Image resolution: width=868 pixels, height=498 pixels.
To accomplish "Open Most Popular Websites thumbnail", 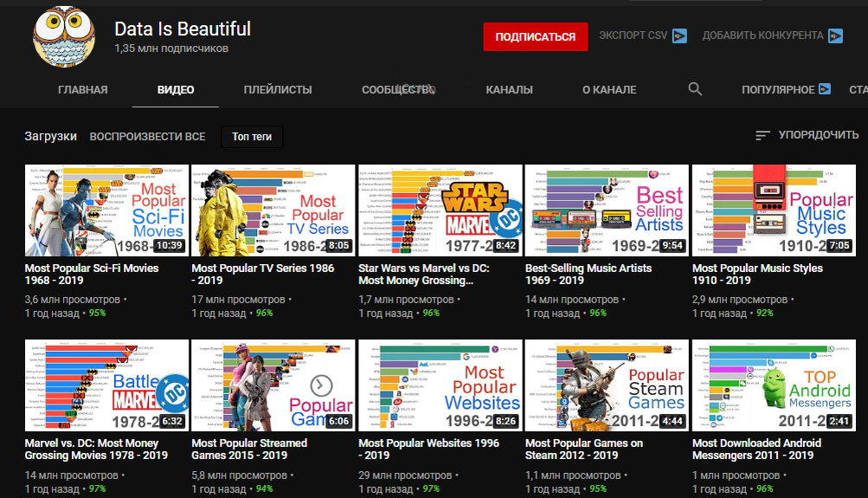I will pyautogui.click(x=440, y=385).
